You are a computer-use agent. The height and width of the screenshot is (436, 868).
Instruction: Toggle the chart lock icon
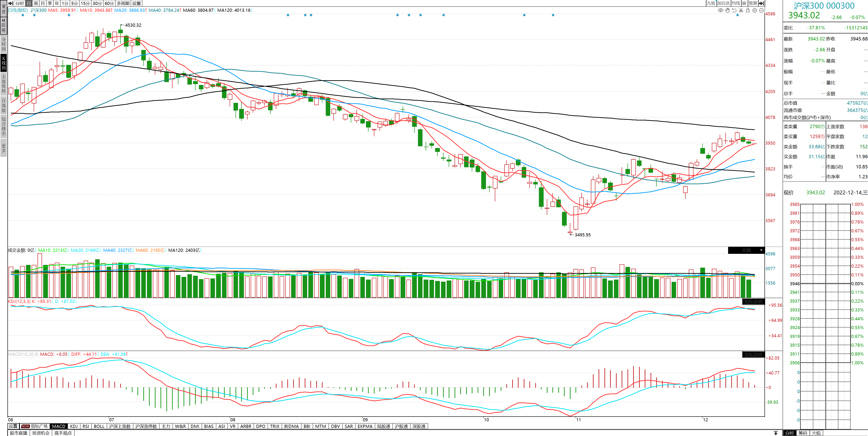[x=748, y=10]
